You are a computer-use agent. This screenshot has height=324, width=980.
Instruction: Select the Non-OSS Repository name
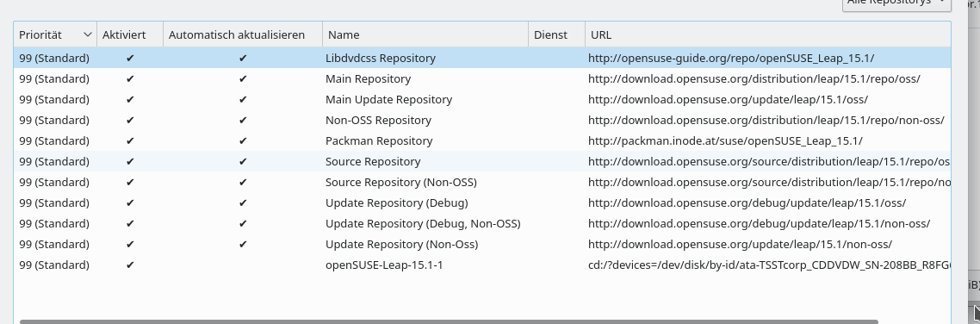click(x=378, y=120)
